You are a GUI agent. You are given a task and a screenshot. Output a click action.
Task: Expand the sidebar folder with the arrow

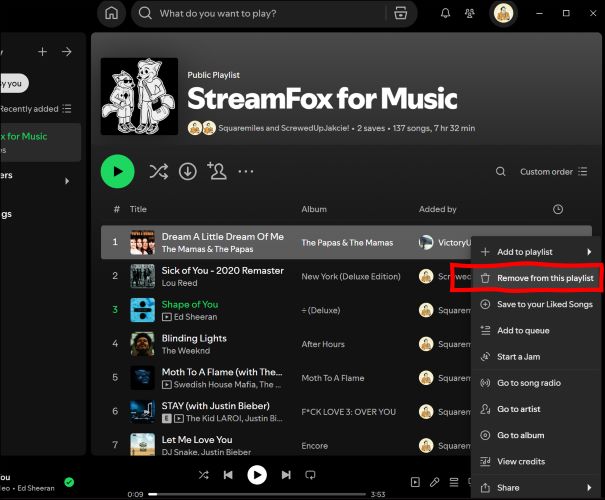click(67, 181)
